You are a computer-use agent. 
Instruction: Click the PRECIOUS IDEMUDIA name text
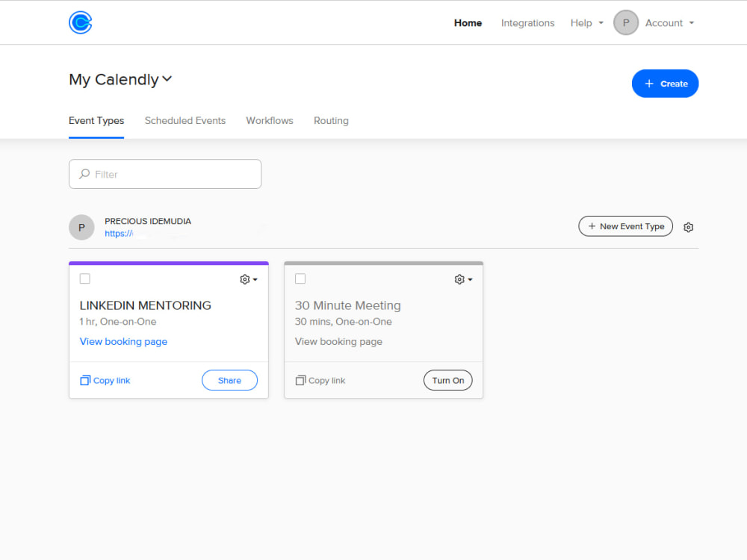pyautogui.click(x=148, y=221)
